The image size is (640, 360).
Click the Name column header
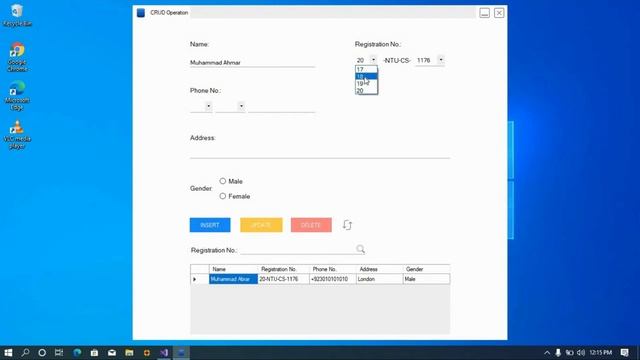tap(233, 269)
